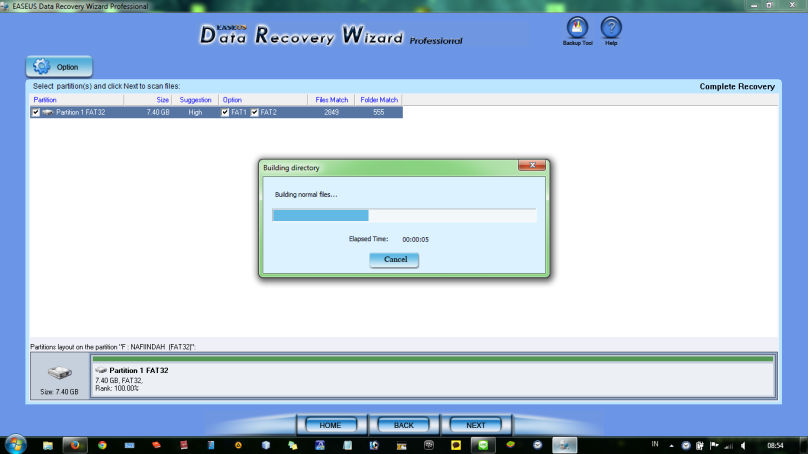Toggle the Partition 1 FAT32 row checkbox

tap(36, 112)
